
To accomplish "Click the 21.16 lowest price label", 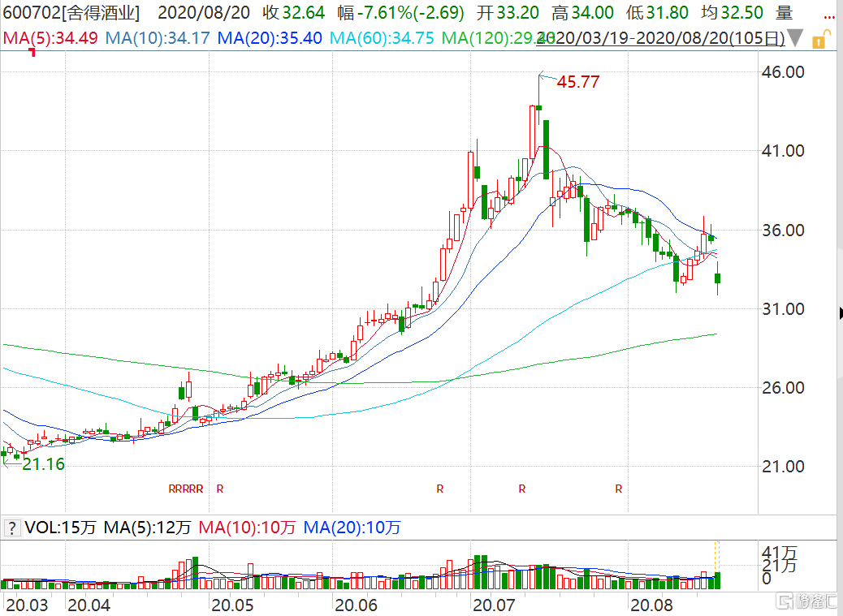I will tap(43, 464).
